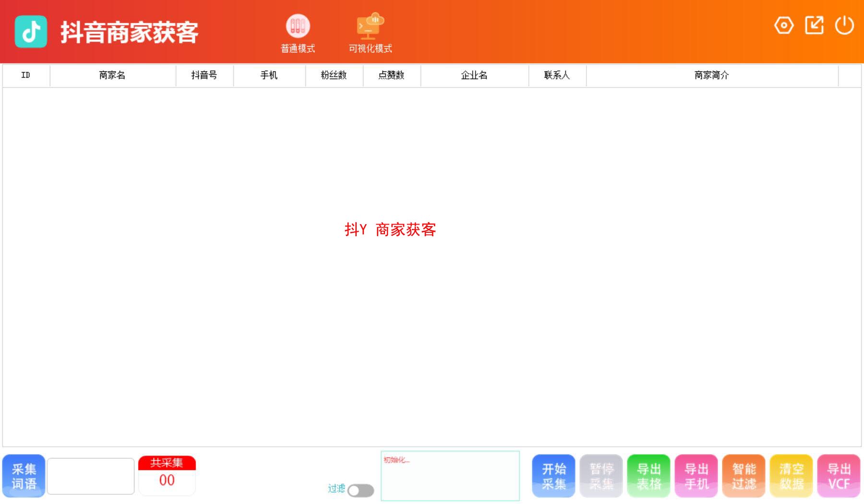Click the Douyin logo icon
864x504 pixels.
(31, 32)
